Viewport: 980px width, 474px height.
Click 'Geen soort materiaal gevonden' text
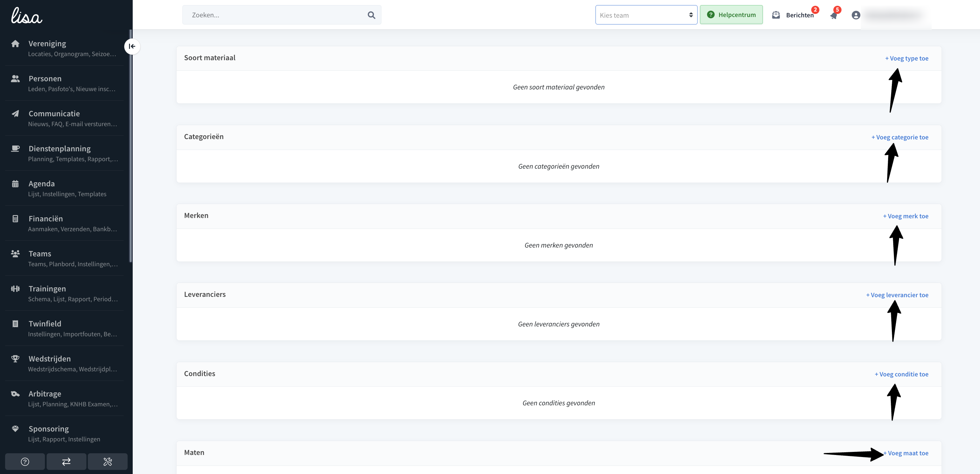pyautogui.click(x=558, y=87)
